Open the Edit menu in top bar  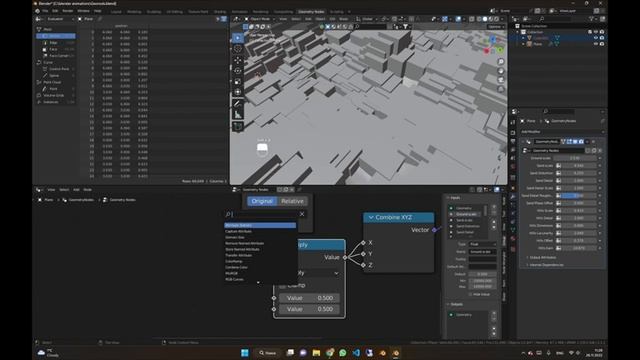tap(55, 11)
